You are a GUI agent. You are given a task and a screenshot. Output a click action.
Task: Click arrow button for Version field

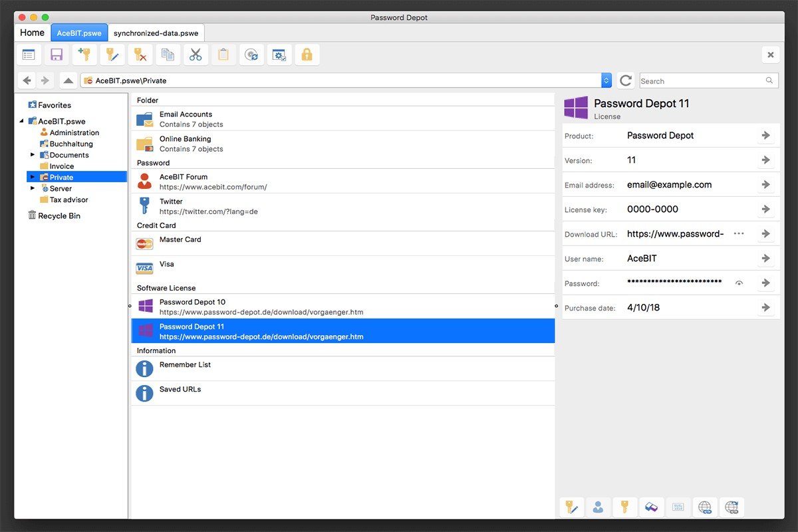tap(766, 160)
